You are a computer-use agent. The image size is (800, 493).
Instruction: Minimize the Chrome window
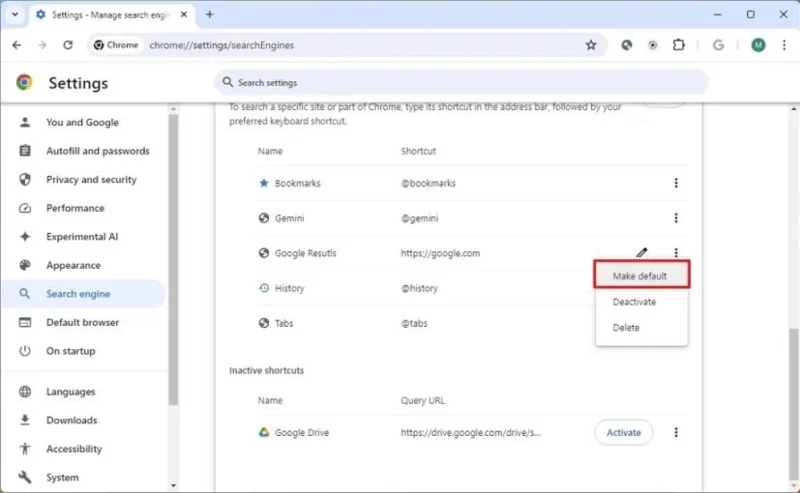[717, 14]
